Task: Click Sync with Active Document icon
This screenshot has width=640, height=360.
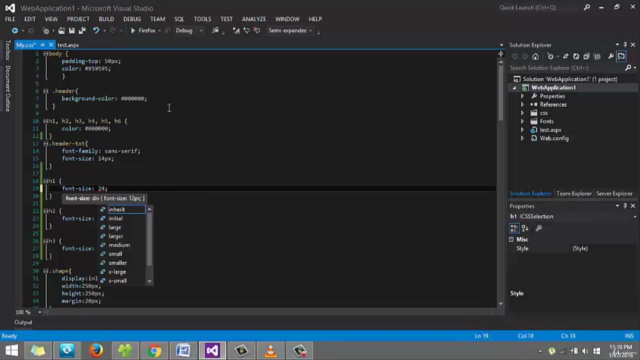Action: pos(565,56)
